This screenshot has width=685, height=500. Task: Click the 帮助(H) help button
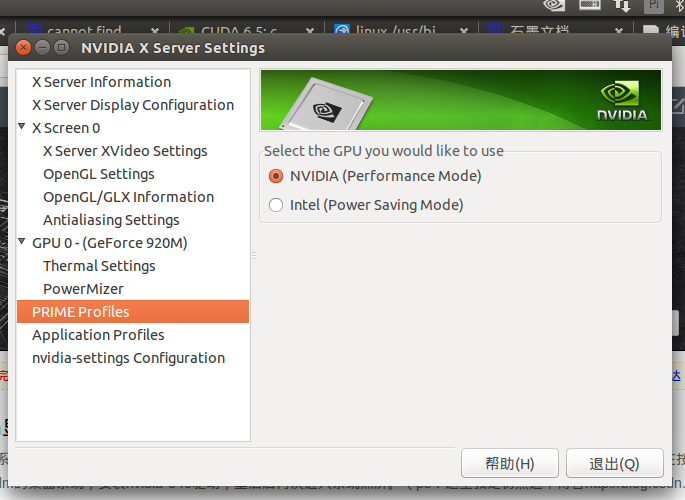click(x=510, y=463)
